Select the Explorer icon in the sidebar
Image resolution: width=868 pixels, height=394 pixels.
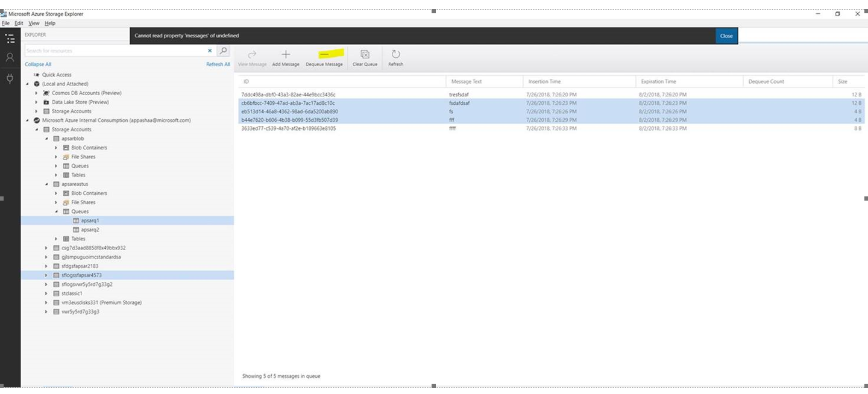pos(9,38)
